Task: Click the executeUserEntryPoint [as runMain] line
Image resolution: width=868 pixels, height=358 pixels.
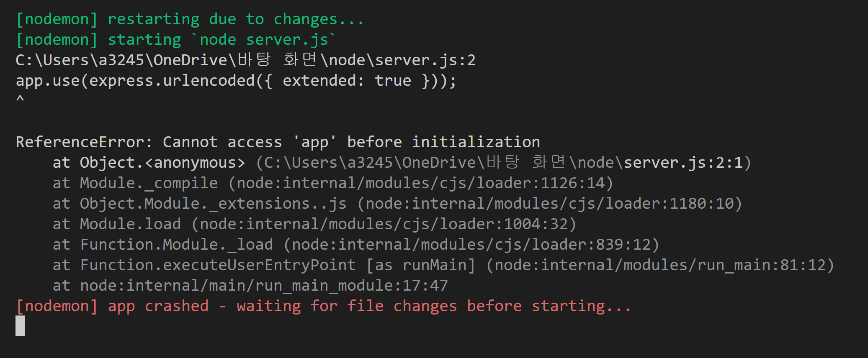Action: point(444,265)
